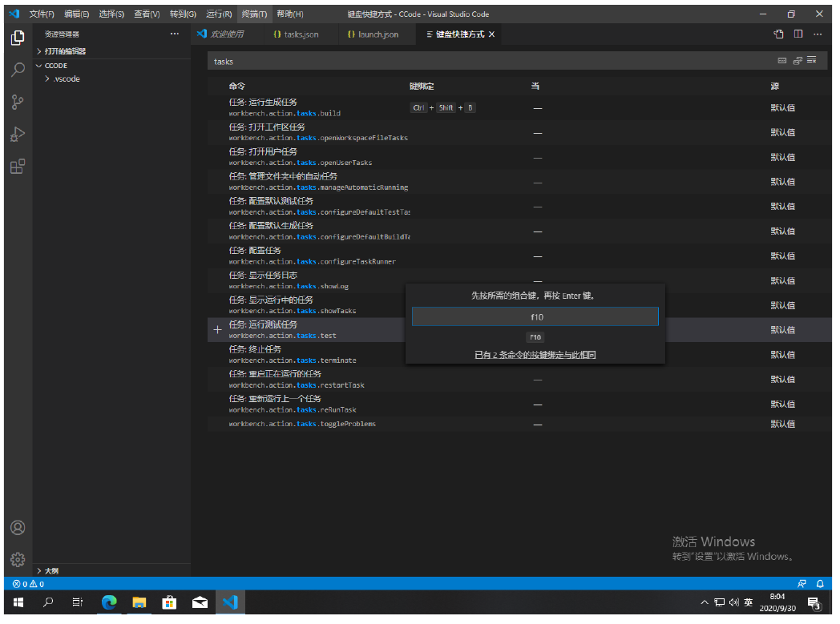Image resolution: width=840 pixels, height=624 pixels.
Task: Expand the .vscode folder
Action: (x=66, y=79)
